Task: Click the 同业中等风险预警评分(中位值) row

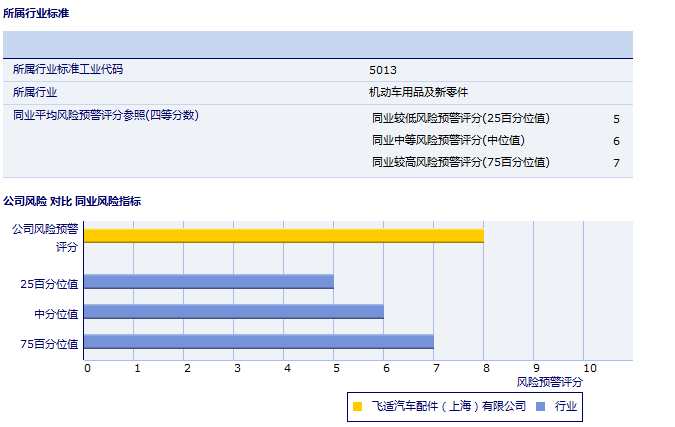Action: 447,140
